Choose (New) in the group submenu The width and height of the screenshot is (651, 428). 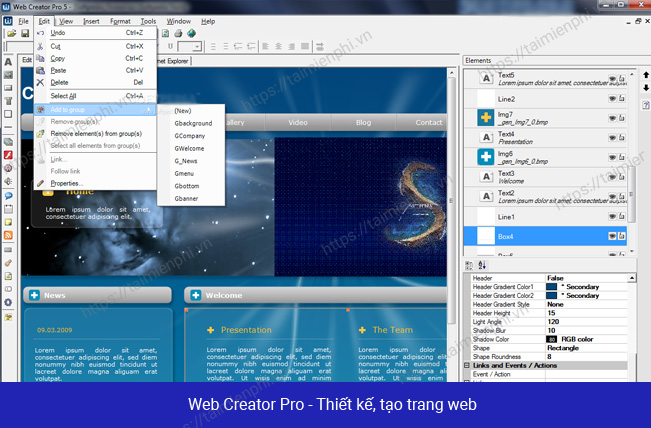click(x=183, y=111)
